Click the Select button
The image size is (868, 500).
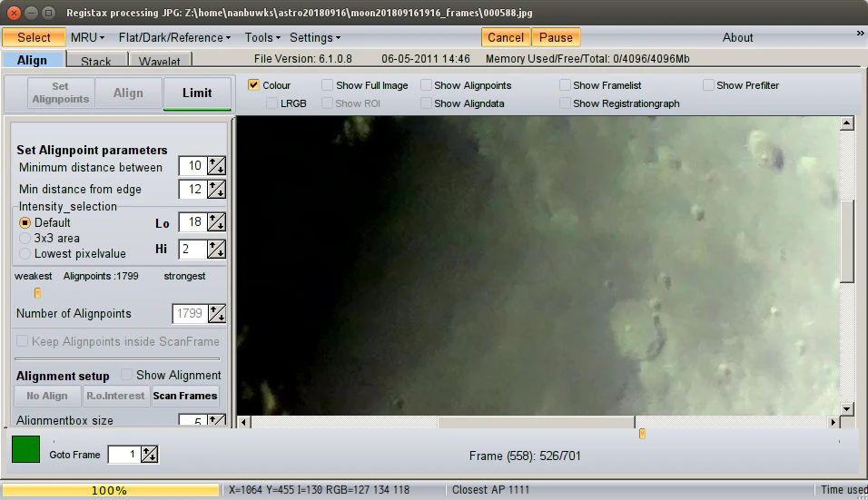point(34,37)
